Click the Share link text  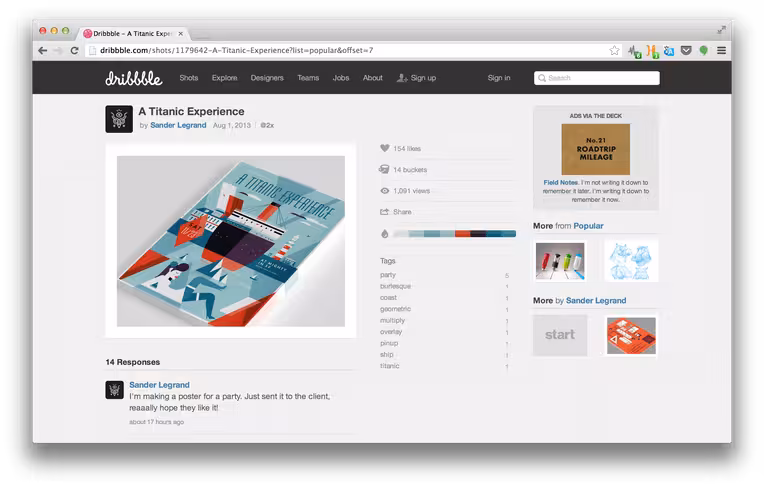[402, 212]
